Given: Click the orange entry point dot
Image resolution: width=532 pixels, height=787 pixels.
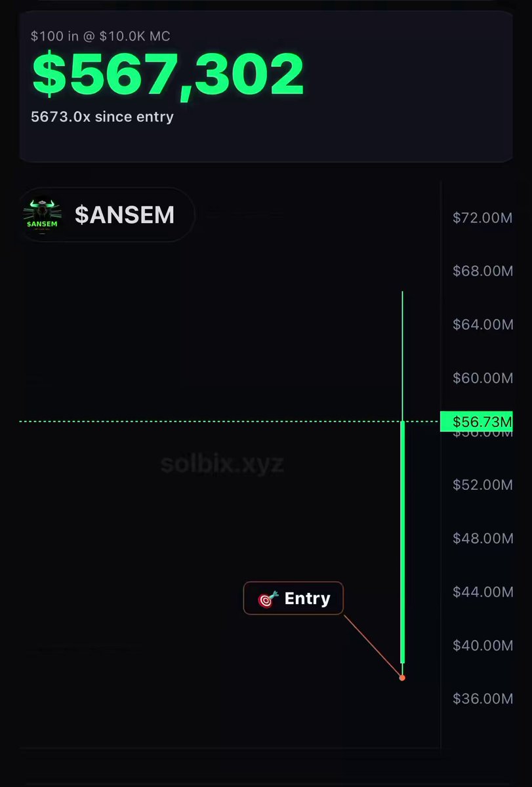Looking at the screenshot, I should click(x=402, y=677).
